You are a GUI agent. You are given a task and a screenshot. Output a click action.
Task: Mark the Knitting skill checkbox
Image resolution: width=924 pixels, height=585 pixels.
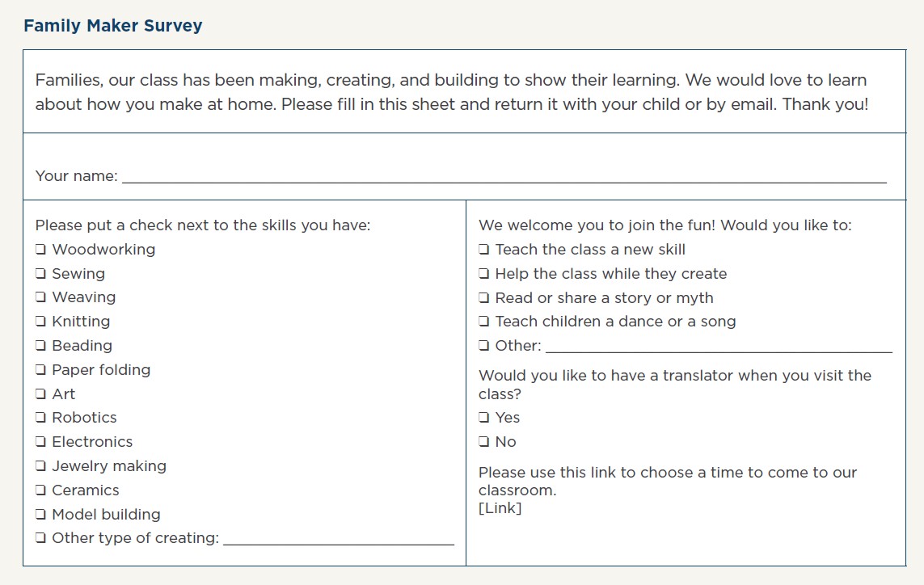point(40,321)
